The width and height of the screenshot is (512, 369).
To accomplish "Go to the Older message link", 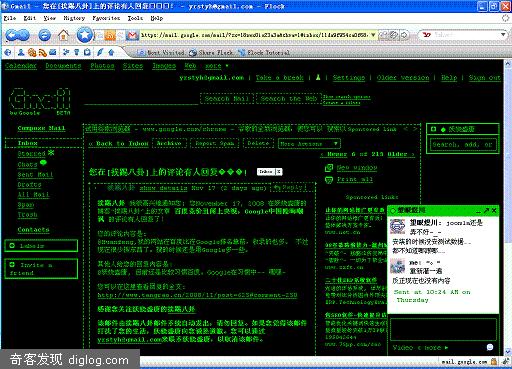I will pos(401,154).
